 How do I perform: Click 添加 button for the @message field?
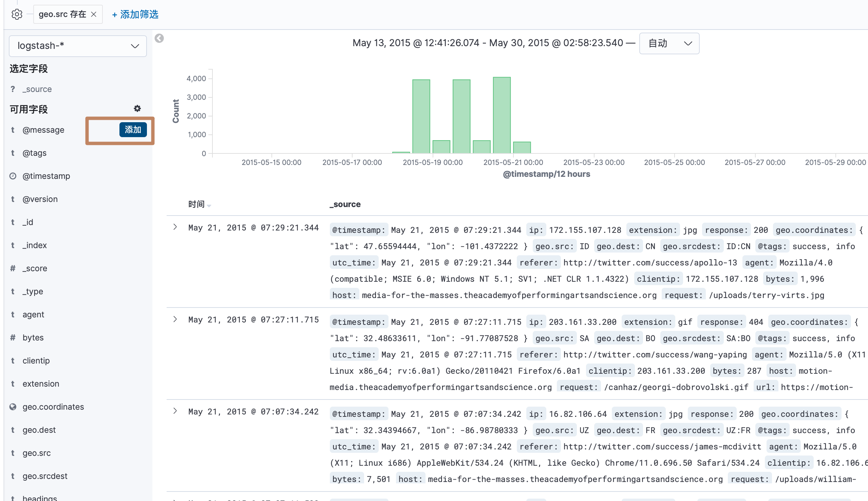(x=133, y=130)
